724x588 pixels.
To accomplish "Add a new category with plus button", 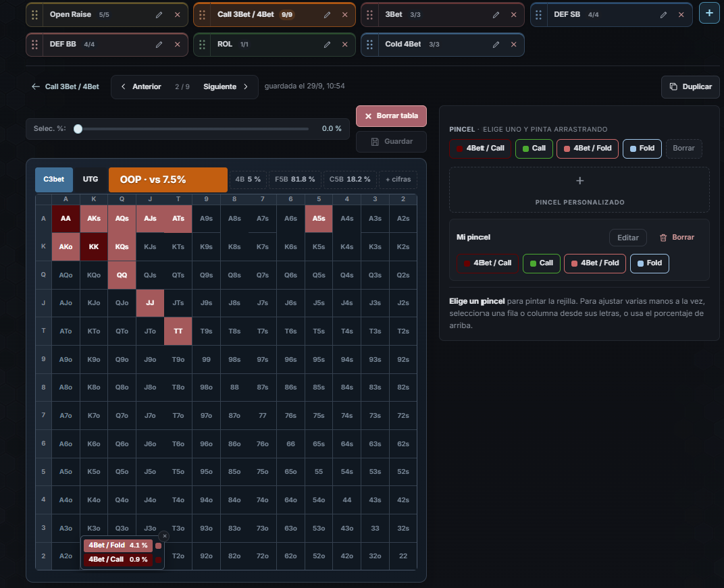I will coord(709,13).
